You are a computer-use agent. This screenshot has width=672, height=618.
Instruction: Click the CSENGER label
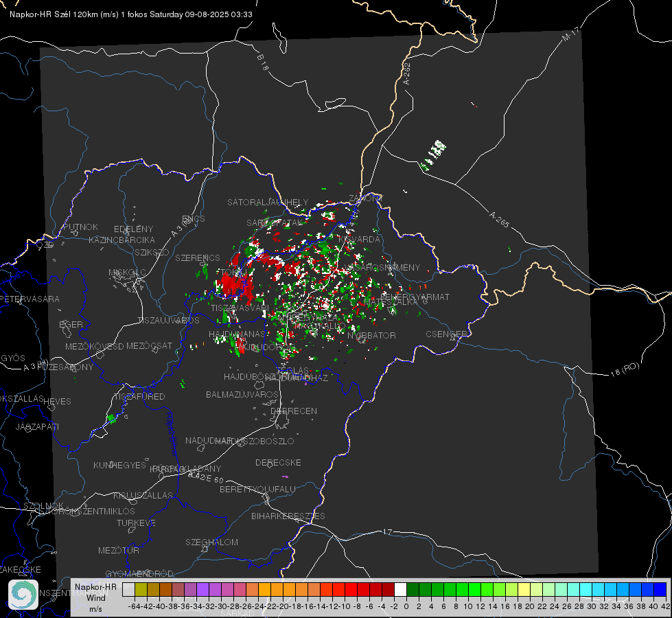[x=446, y=334]
